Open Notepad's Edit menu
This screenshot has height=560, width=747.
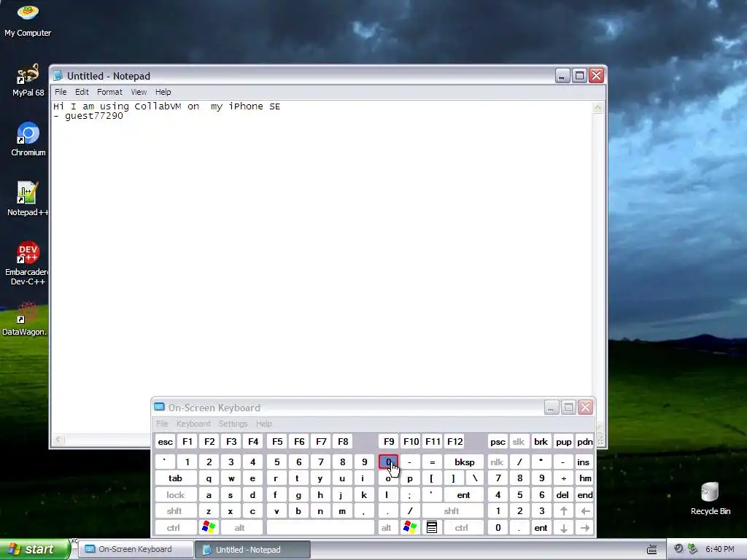pos(82,92)
